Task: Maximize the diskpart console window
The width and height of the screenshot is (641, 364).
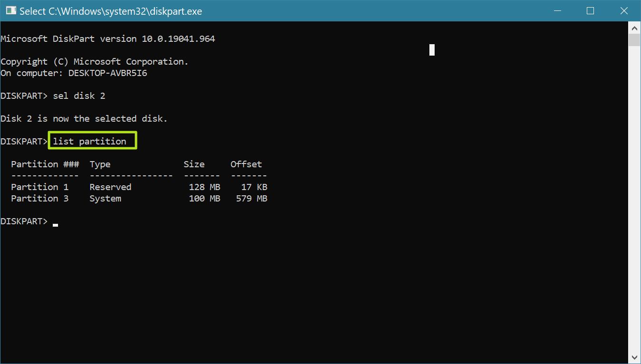Action: pos(590,10)
